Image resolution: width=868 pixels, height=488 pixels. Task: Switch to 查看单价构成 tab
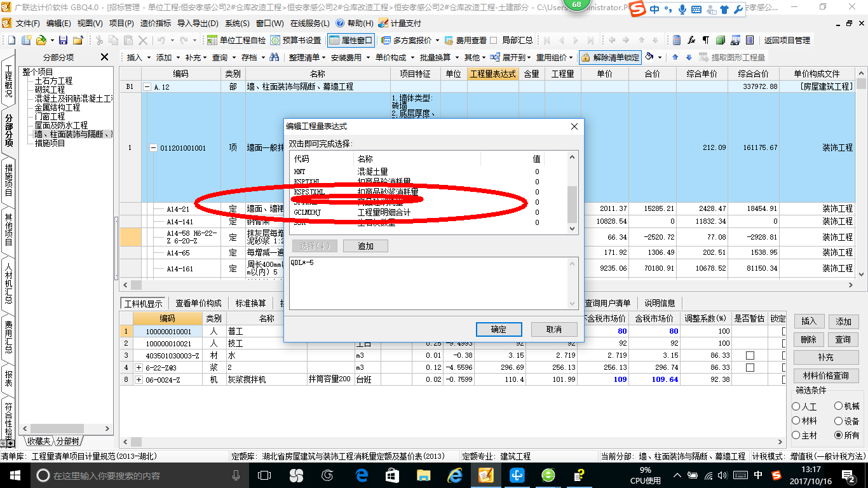point(198,303)
